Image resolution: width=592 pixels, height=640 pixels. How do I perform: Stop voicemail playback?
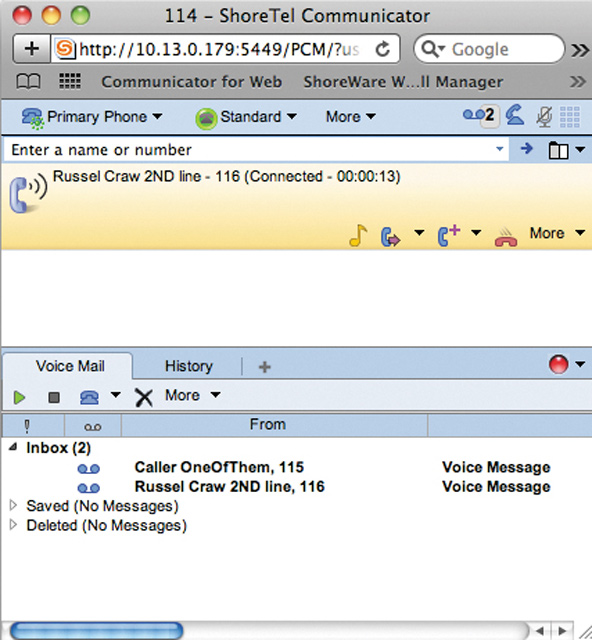(54, 397)
